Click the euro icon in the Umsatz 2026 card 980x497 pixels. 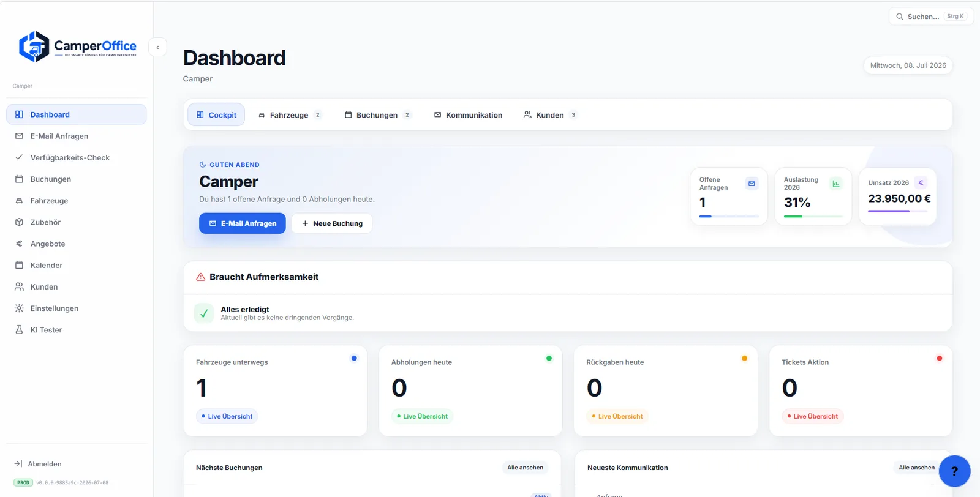(x=921, y=182)
